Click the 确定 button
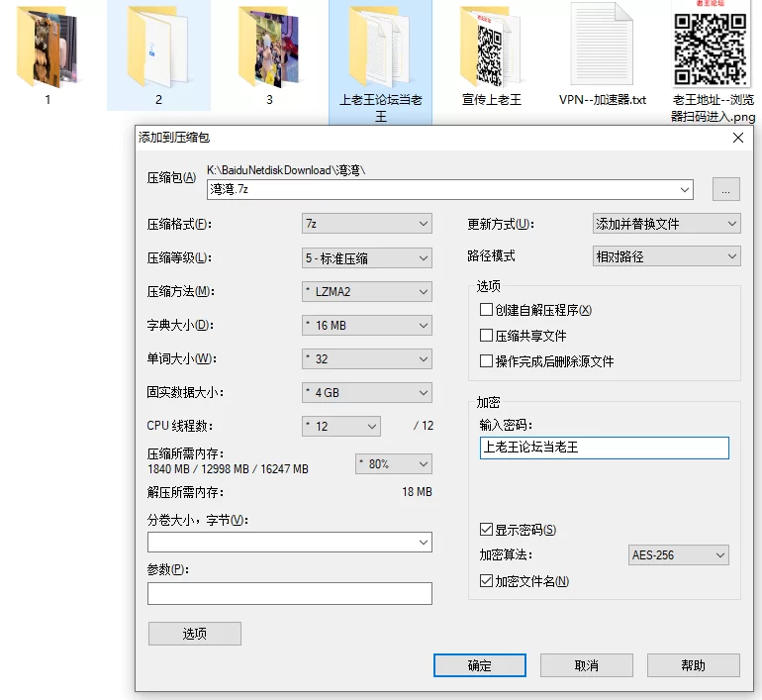The height and width of the screenshot is (700, 762). (x=480, y=665)
